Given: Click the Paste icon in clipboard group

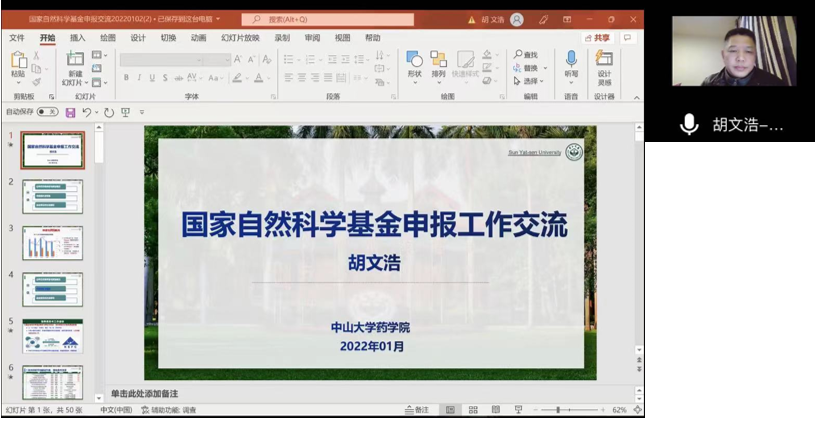Looking at the screenshot, I should pyautogui.click(x=18, y=62).
